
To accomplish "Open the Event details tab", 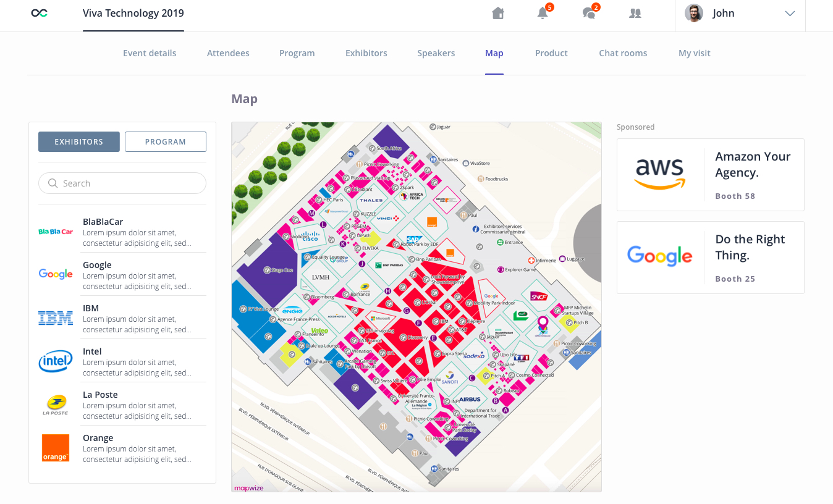I will (150, 53).
